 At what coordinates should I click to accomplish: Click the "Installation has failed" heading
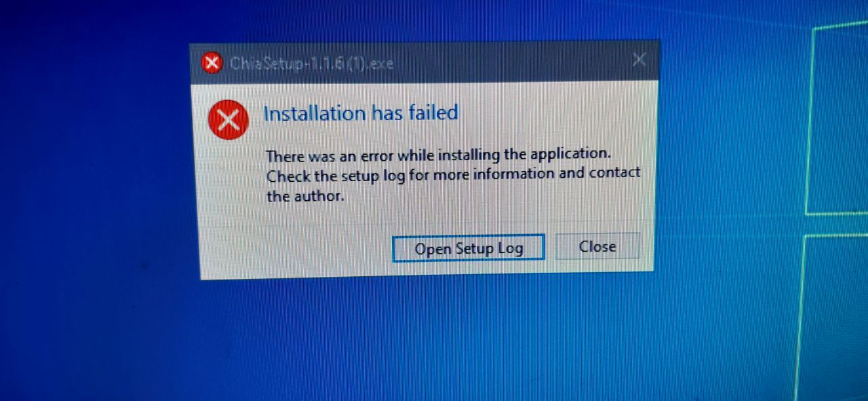361,113
